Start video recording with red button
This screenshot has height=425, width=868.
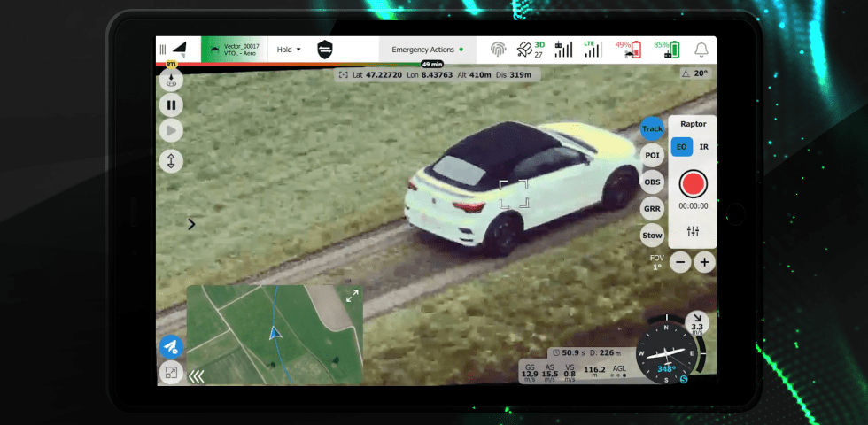coord(693,184)
